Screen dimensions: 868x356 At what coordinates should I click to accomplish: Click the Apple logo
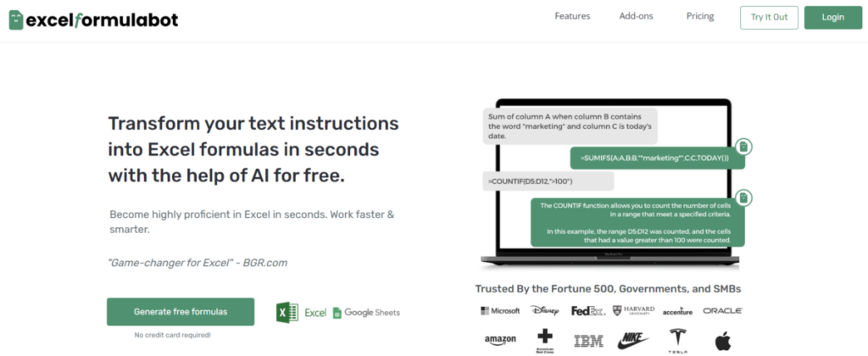(x=722, y=341)
